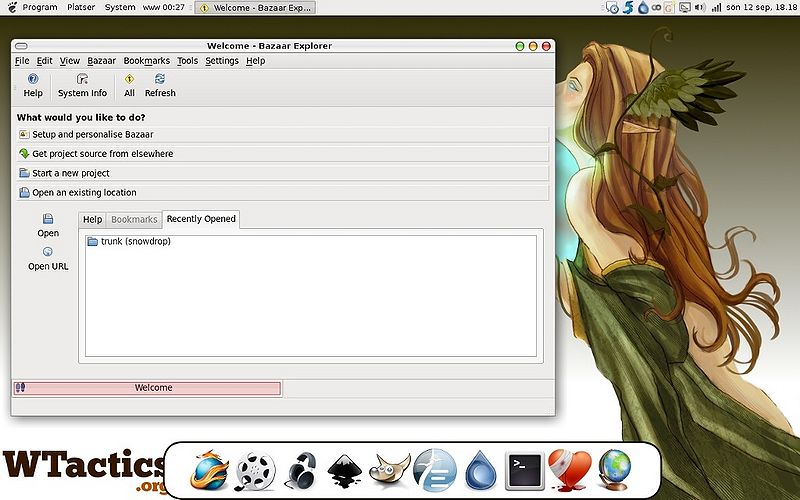Open the Bookmarks menu
Screen dimensions: 800x500
pyautogui.click(x=146, y=61)
